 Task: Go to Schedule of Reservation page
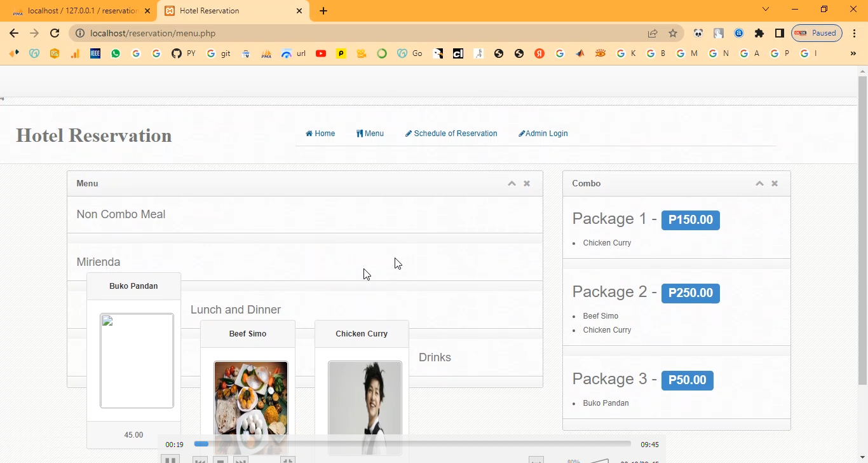tap(451, 134)
